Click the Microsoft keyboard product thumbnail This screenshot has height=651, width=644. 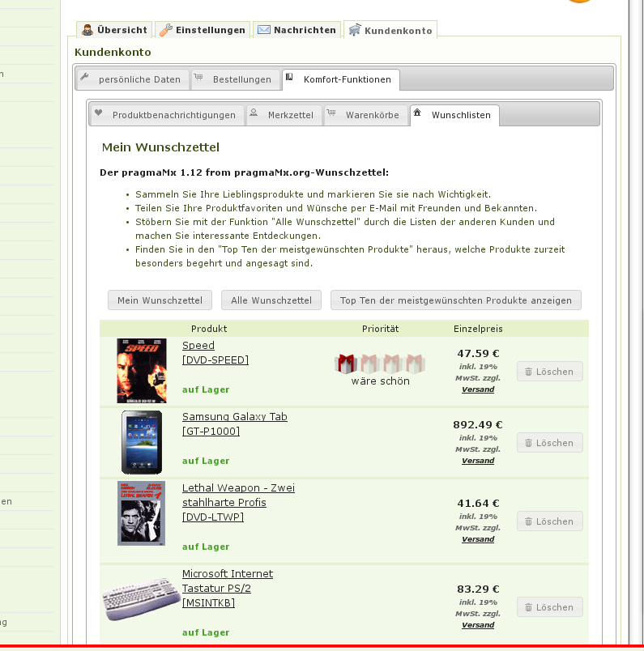coord(142,599)
